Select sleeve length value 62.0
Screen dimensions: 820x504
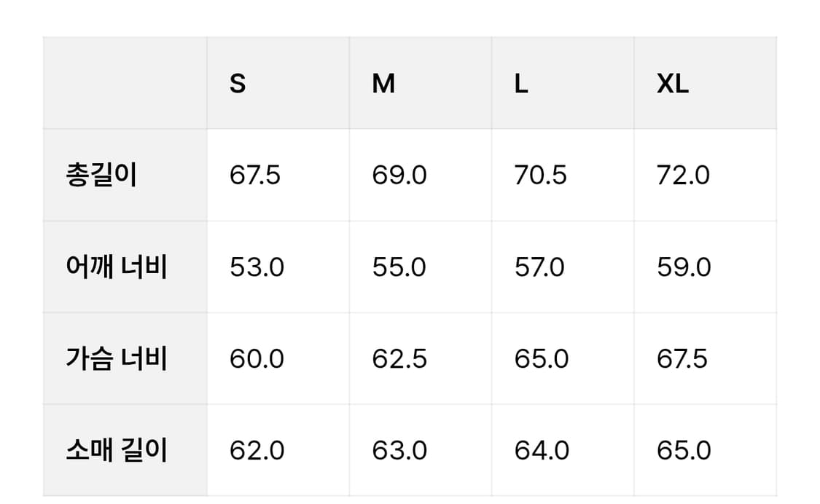click(x=257, y=451)
